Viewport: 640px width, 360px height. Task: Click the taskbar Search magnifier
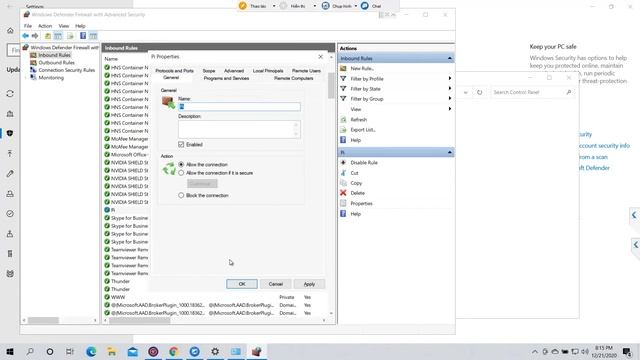pos(30,351)
